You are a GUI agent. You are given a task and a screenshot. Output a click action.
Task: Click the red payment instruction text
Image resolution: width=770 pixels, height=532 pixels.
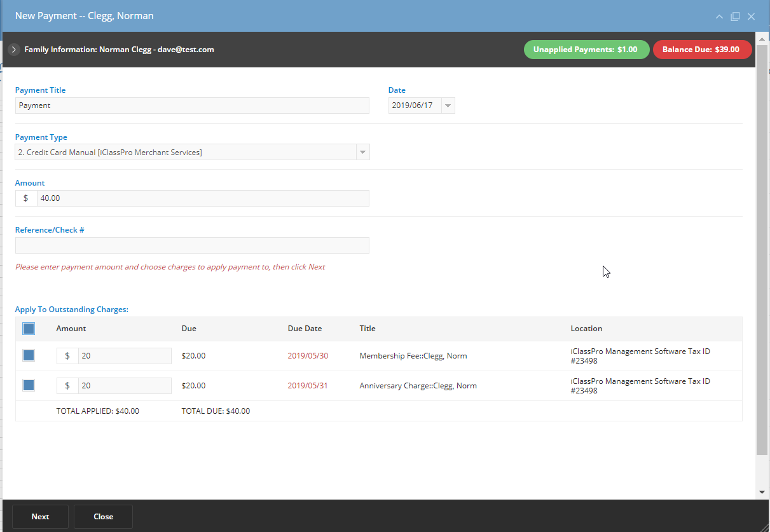170,267
